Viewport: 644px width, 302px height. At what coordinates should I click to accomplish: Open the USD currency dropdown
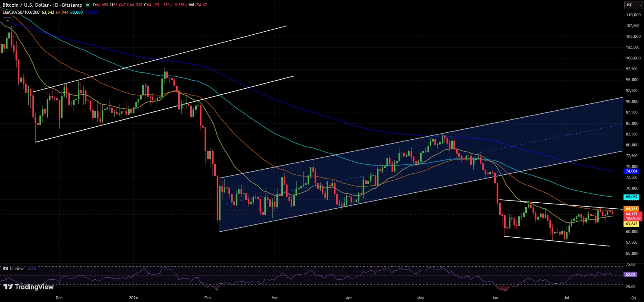[633, 5]
